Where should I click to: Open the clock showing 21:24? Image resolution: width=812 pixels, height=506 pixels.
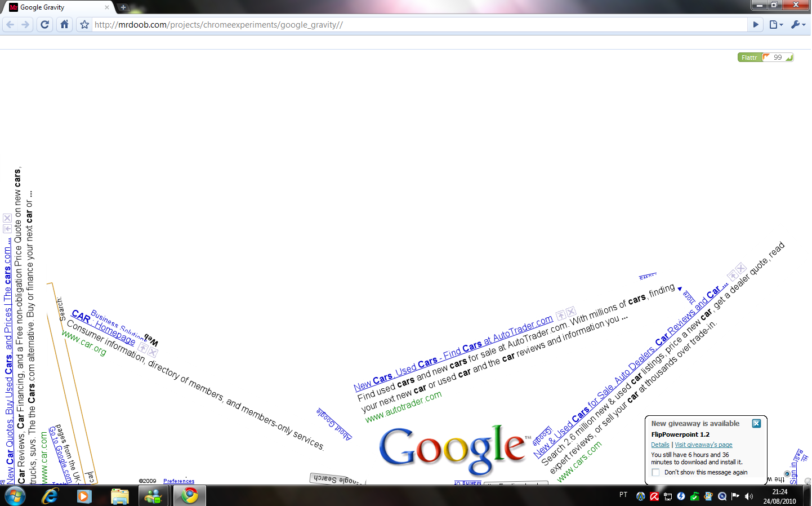pyautogui.click(x=780, y=496)
